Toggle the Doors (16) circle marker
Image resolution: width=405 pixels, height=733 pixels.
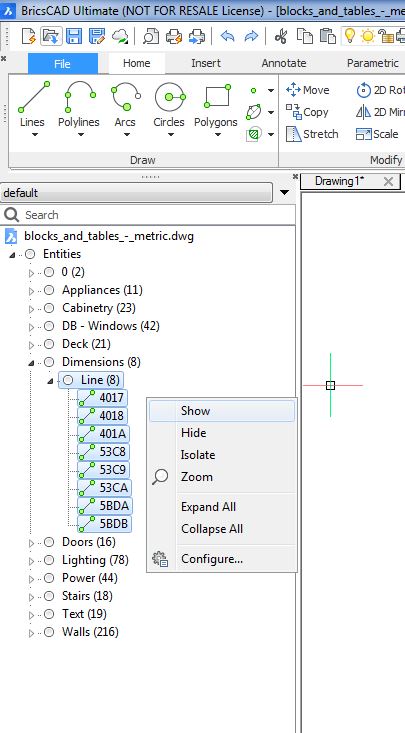pos(49,542)
